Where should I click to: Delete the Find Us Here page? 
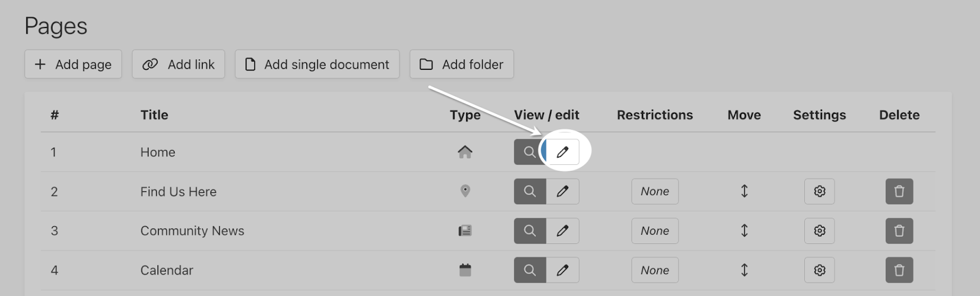pos(899,191)
